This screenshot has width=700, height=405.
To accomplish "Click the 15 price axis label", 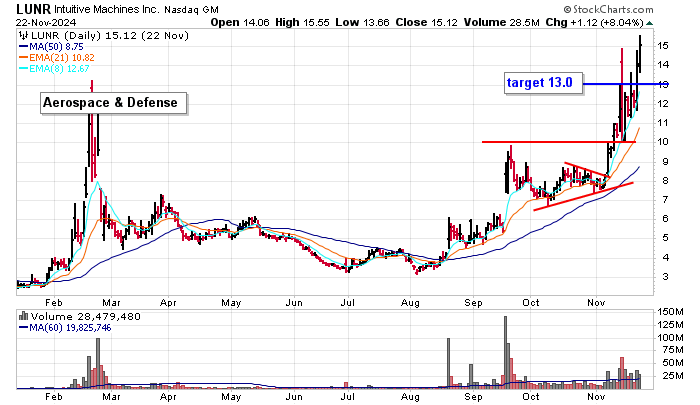I will click(662, 46).
